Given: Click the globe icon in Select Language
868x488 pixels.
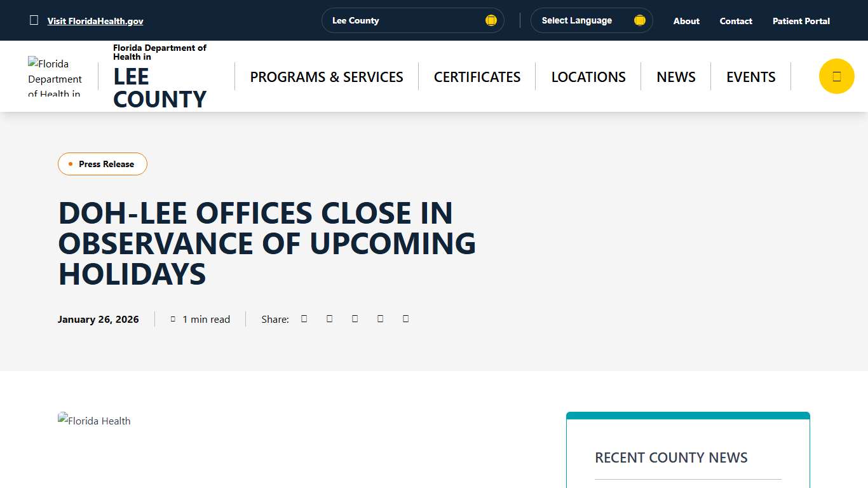Looking at the screenshot, I should pyautogui.click(x=639, y=20).
